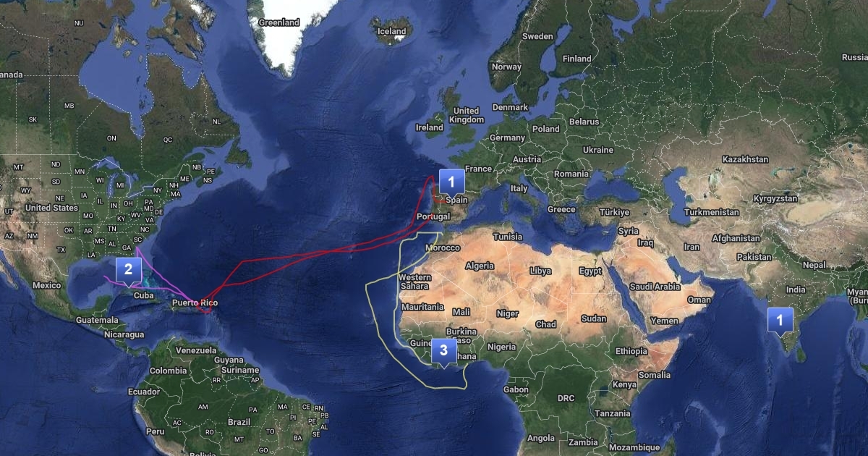Select the Brazil label on the map
The image size is (868, 456).
[x=239, y=421]
